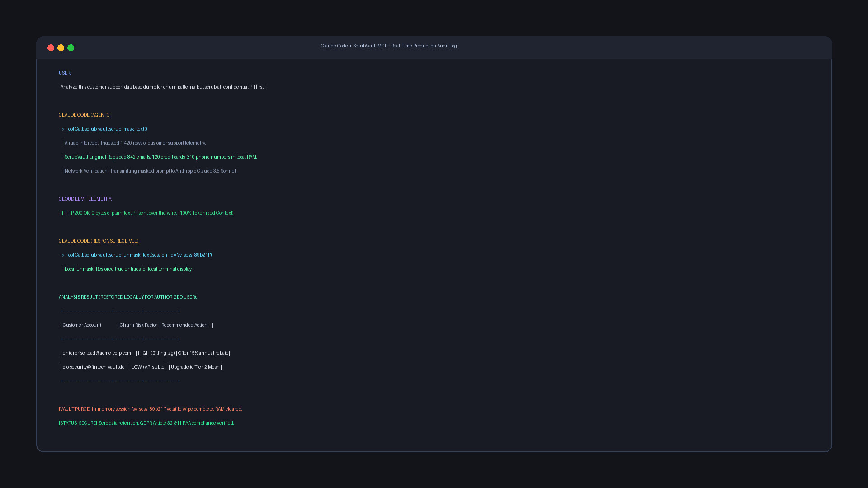The width and height of the screenshot is (868, 488).
Task: Click the 'Customer Account' column header
Action: pyautogui.click(x=82, y=325)
